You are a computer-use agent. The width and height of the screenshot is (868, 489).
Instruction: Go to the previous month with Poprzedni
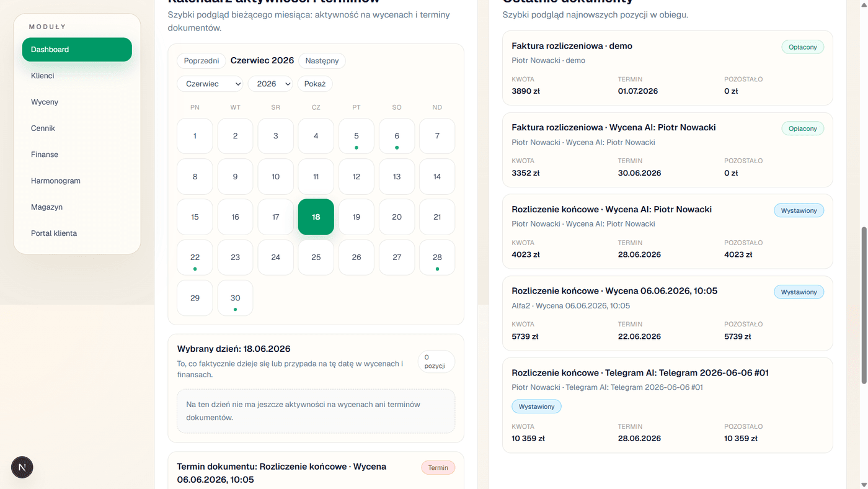click(x=201, y=61)
